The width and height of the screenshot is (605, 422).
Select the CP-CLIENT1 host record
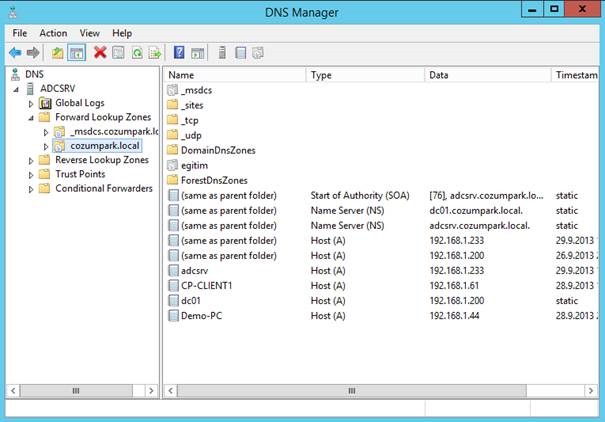206,285
